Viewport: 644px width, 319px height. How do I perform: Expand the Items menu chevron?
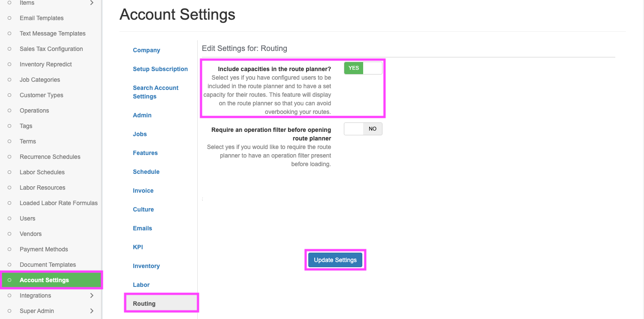(92, 3)
